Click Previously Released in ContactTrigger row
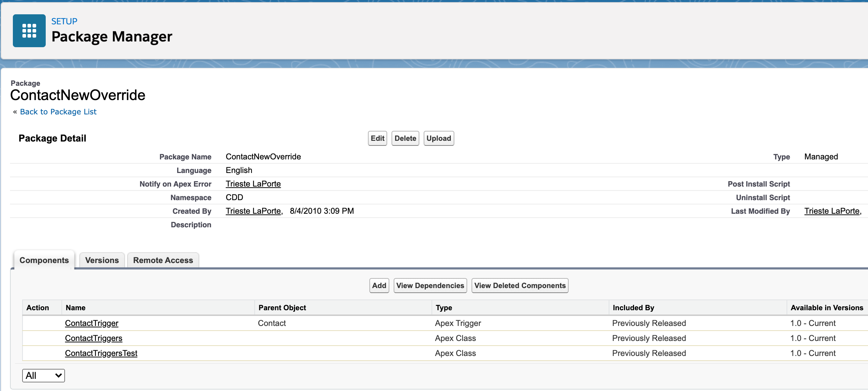This screenshot has height=391, width=868. pyautogui.click(x=649, y=323)
